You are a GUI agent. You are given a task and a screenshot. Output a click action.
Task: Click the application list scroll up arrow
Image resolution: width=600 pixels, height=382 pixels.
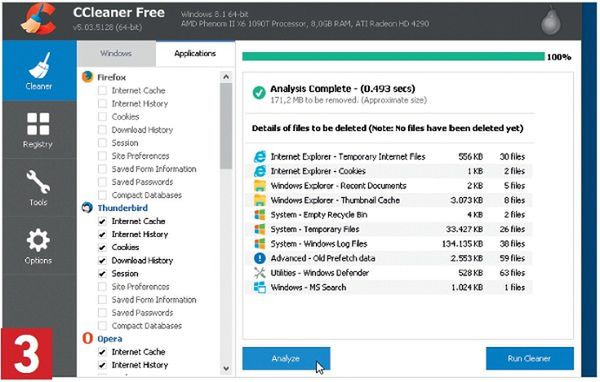[226, 77]
